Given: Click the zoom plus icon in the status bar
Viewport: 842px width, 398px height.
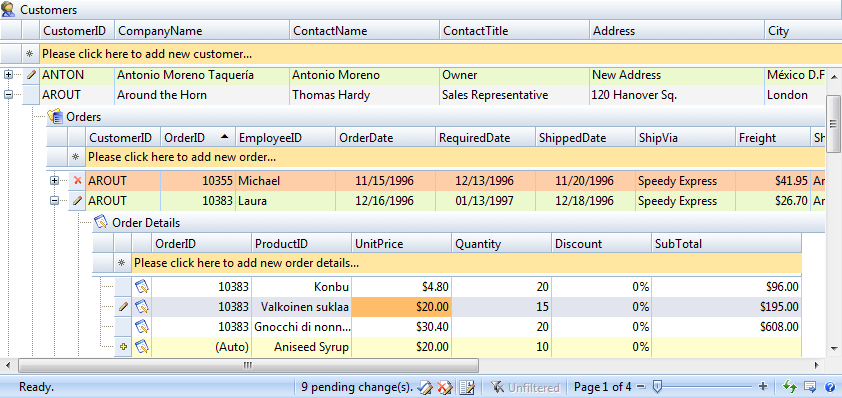Looking at the screenshot, I should click(763, 386).
